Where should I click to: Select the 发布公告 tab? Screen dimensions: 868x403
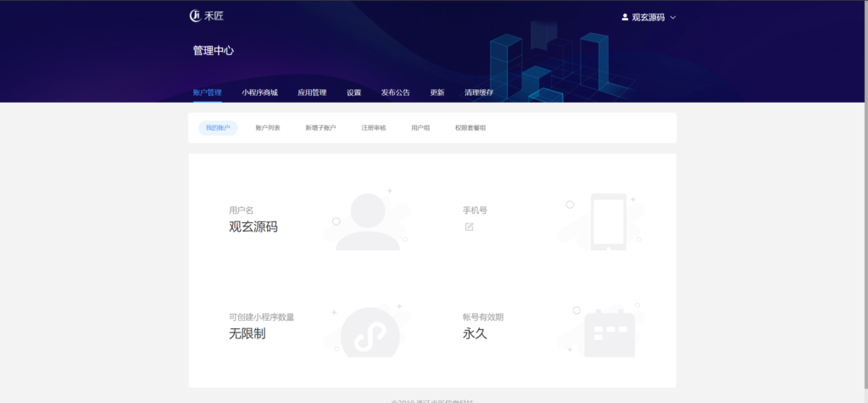[x=395, y=92]
